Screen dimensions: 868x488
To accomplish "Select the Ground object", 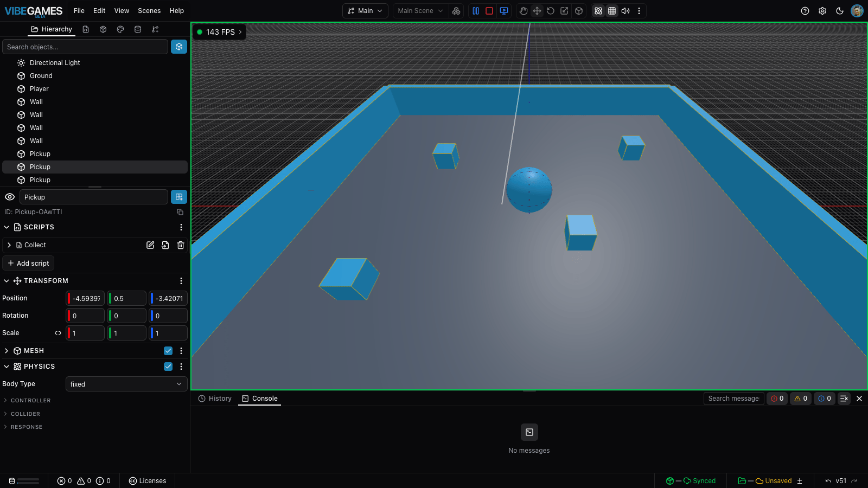I will (95, 76).
